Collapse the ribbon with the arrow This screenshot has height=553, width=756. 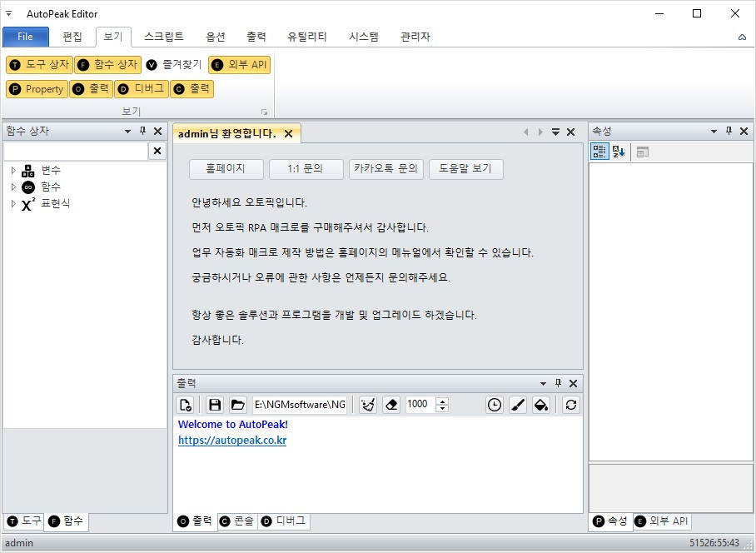pos(742,37)
